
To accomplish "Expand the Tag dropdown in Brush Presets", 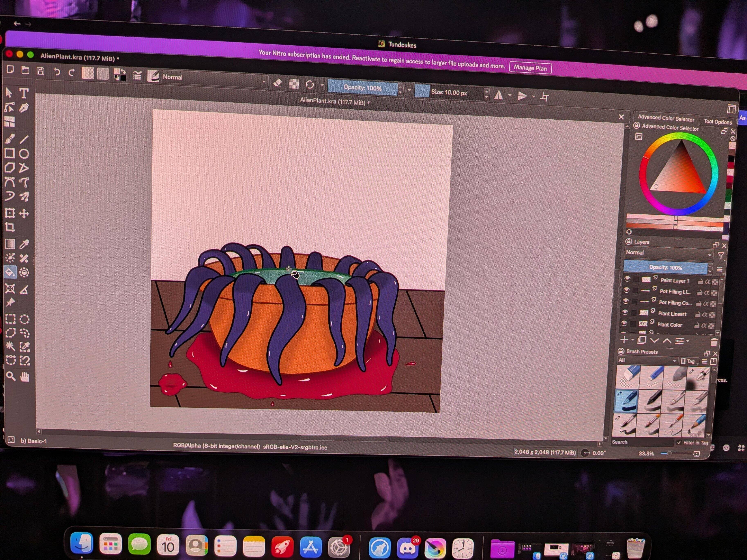I will coord(690,361).
